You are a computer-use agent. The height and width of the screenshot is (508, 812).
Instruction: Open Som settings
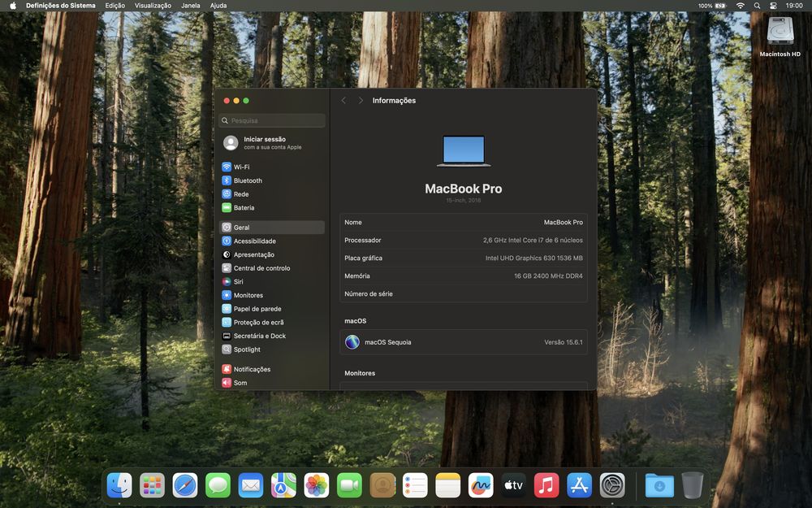click(272, 383)
